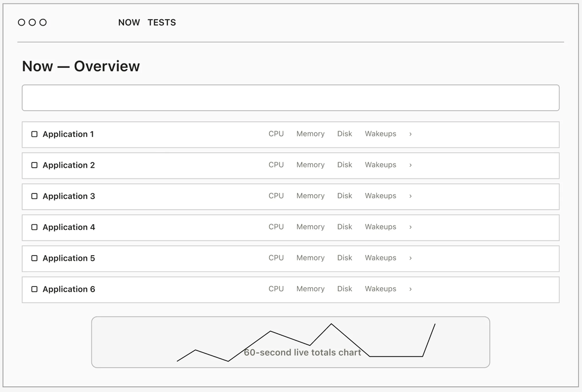Switch to the NOW tab
Screen dimensions: 582x392
(129, 22)
